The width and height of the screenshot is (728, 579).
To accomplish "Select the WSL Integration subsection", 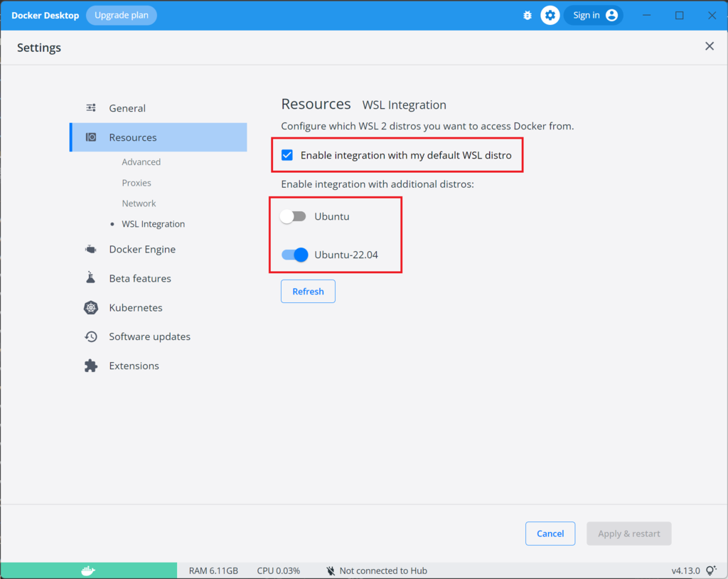I will tap(154, 224).
